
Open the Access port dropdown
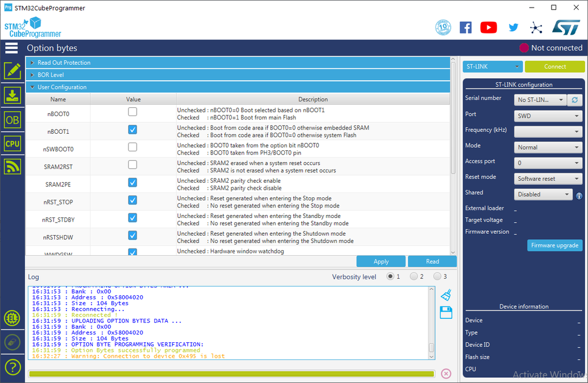548,163
